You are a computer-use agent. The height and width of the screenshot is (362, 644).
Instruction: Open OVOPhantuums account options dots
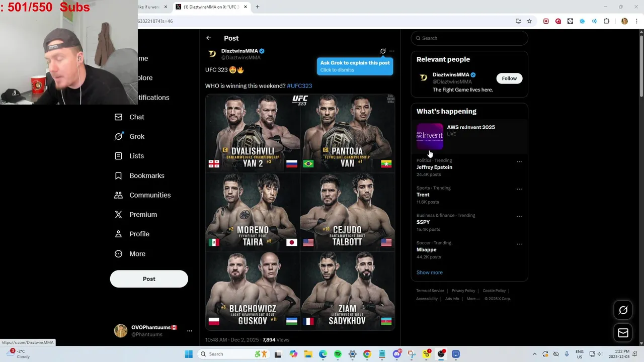coord(190,331)
